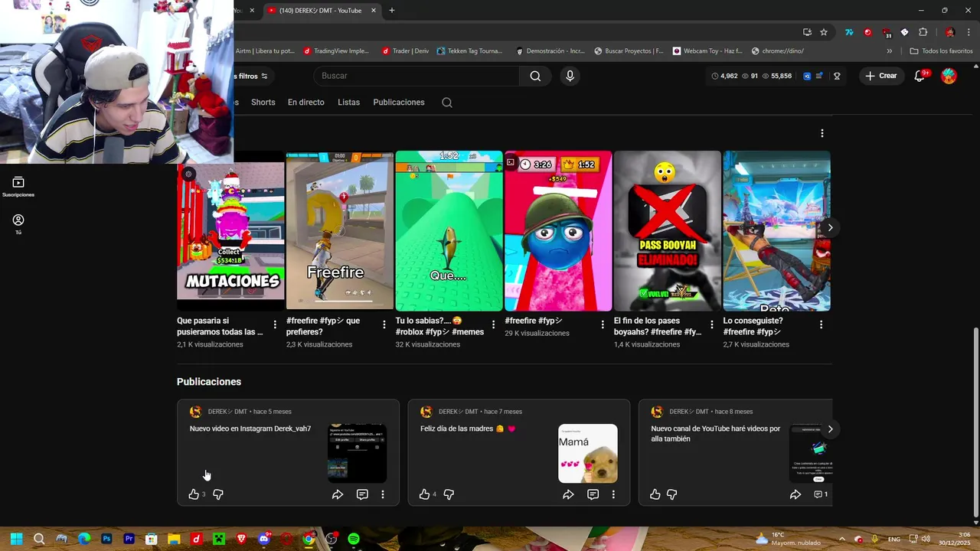980x551 pixels.
Task: Open the YouTube notifications bell
Action: pyautogui.click(x=920, y=76)
